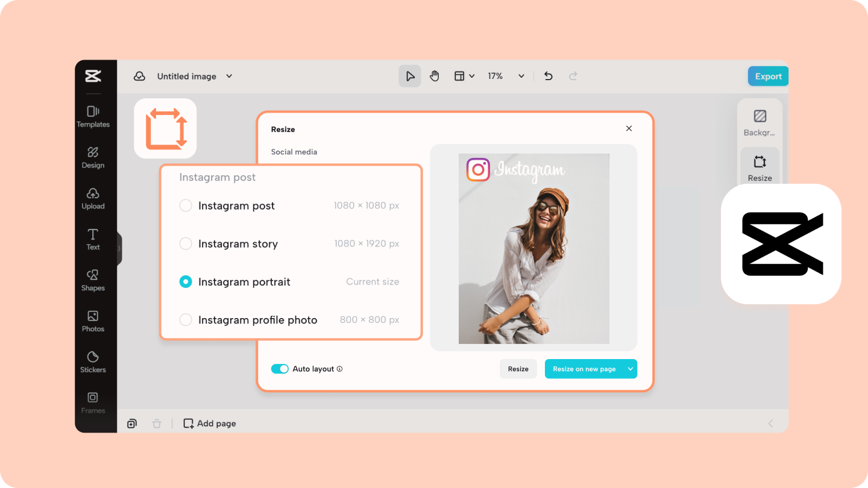Open the Resize on new page options chevron
Screen dimensions: 868x488
point(631,368)
